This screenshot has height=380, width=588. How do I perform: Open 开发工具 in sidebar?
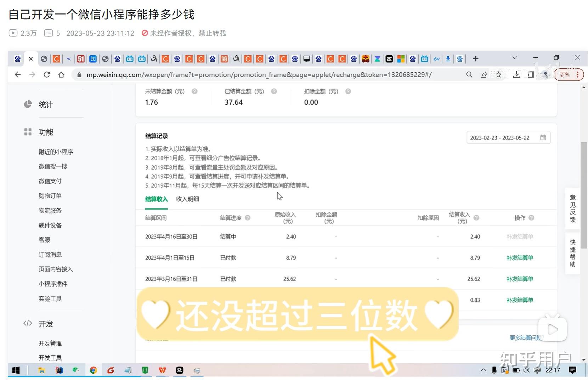50,358
